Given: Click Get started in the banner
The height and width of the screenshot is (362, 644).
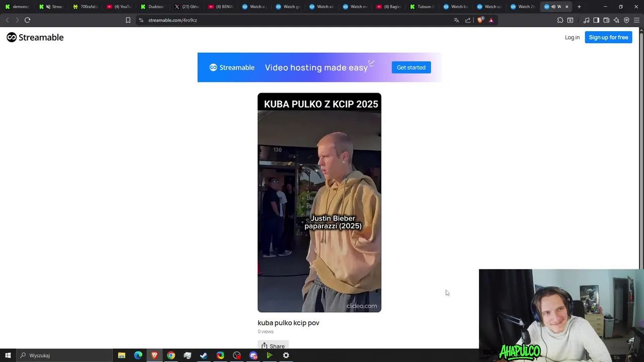Looking at the screenshot, I should coord(411,67).
